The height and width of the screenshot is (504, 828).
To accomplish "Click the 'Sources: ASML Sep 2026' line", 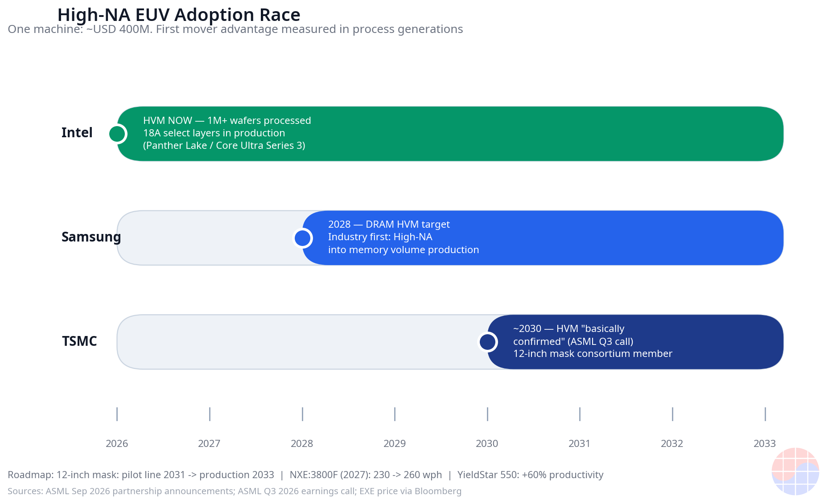I will tap(235, 492).
